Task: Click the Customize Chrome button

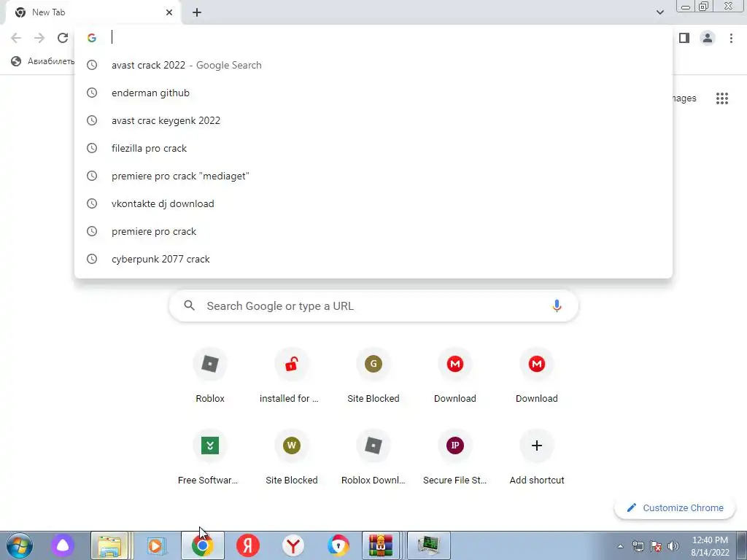Action: [675, 508]
